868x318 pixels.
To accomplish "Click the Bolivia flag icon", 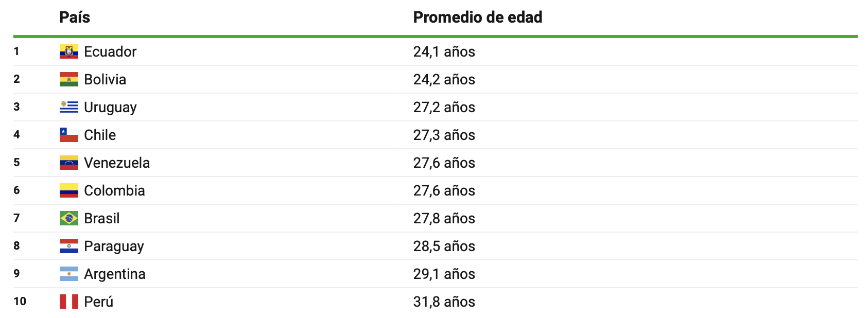I will [x=69, y=79].
